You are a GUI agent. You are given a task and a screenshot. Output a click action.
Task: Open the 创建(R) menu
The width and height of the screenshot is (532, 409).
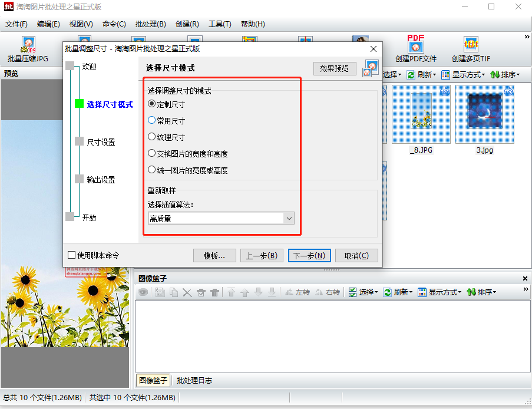click(x=187, y=24)
